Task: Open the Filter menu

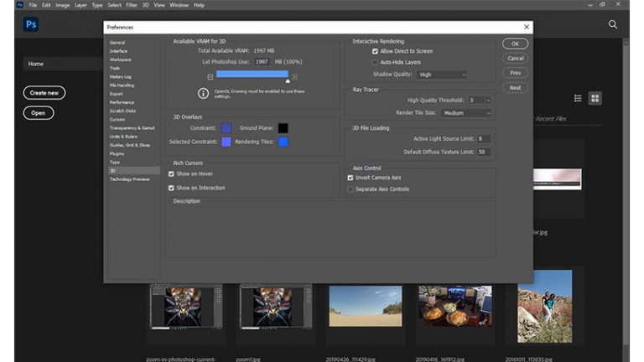Action: (x=132, y=5)
